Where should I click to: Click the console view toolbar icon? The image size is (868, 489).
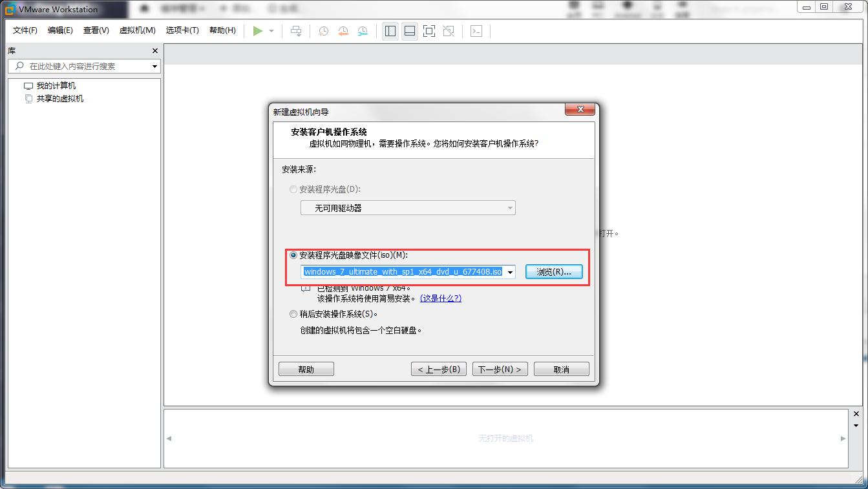tap(476, 31)
